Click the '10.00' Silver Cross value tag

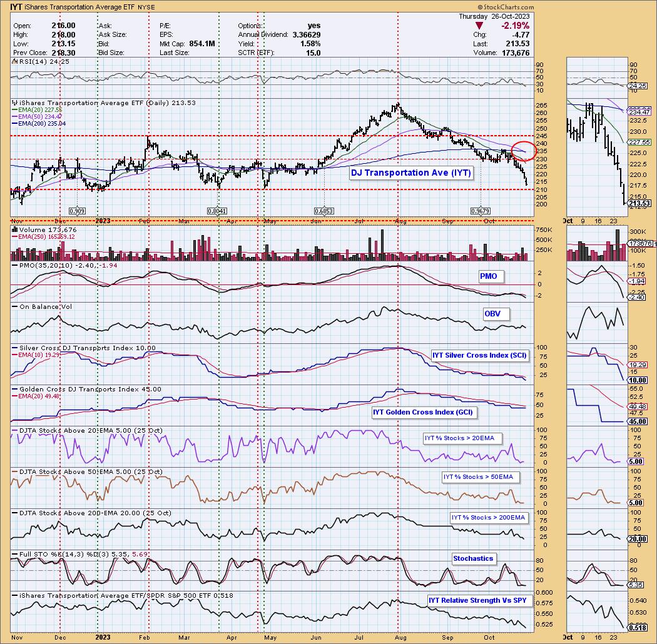pyautogui.click(x=637, y=380)
